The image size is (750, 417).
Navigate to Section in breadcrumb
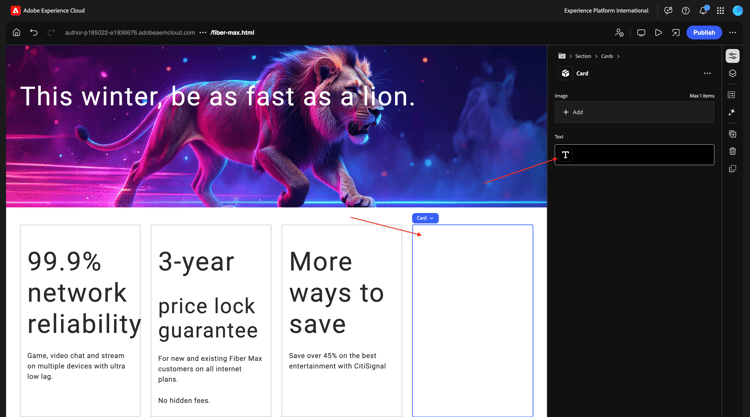point(583,56)
